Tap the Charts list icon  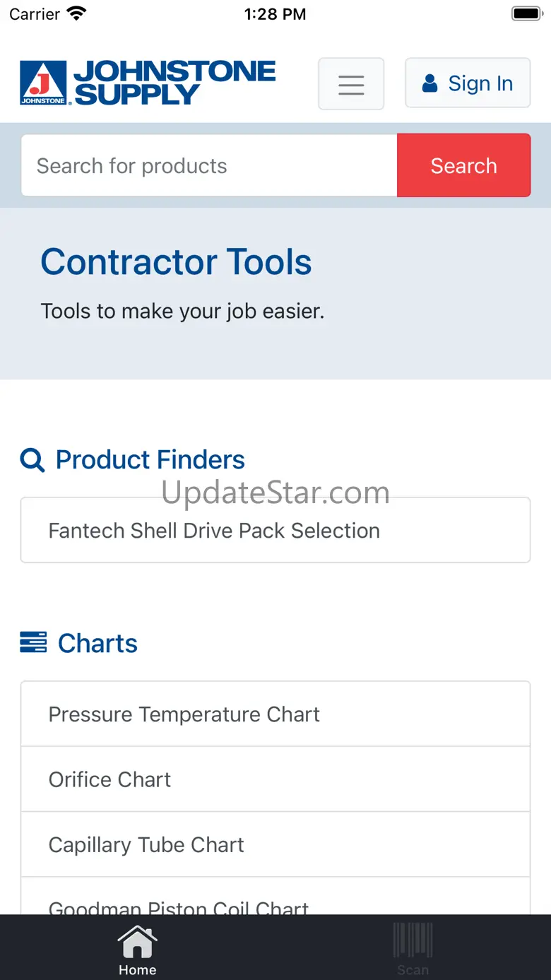(x=33, y=642)
